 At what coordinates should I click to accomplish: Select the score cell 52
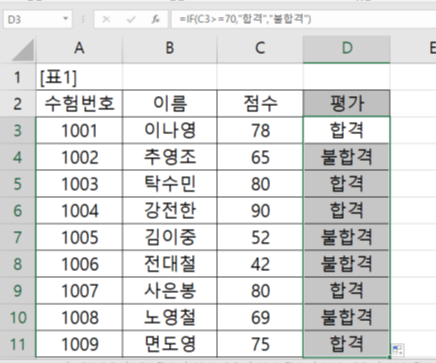[x=260, y=237]
